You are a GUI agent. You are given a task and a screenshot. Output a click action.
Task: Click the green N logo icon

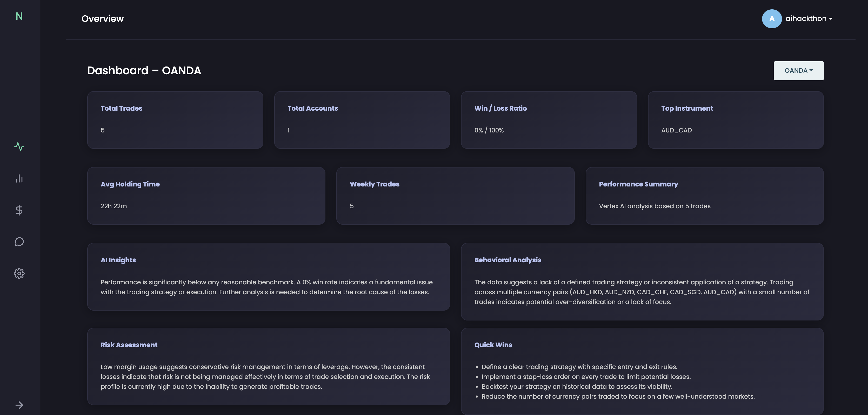(19, 16)
